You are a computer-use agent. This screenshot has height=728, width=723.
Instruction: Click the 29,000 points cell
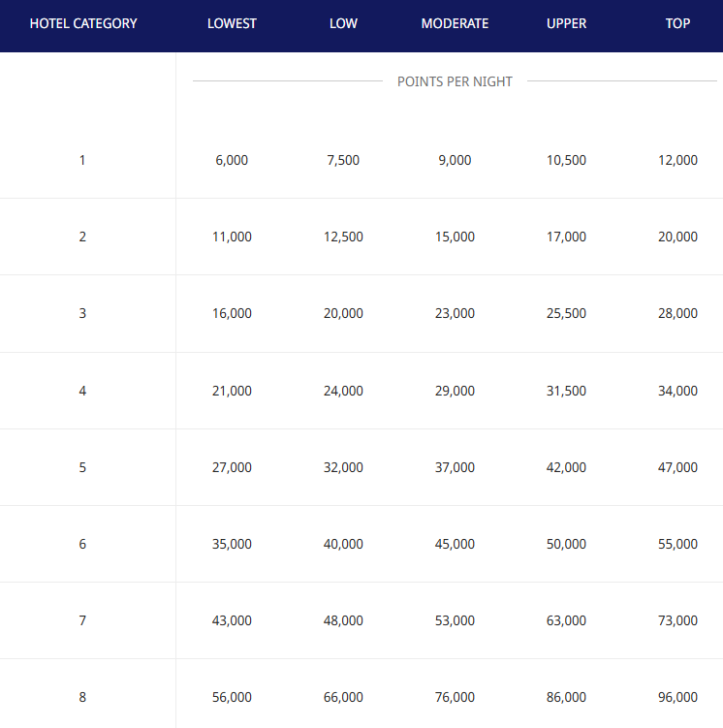click(455, 391)
